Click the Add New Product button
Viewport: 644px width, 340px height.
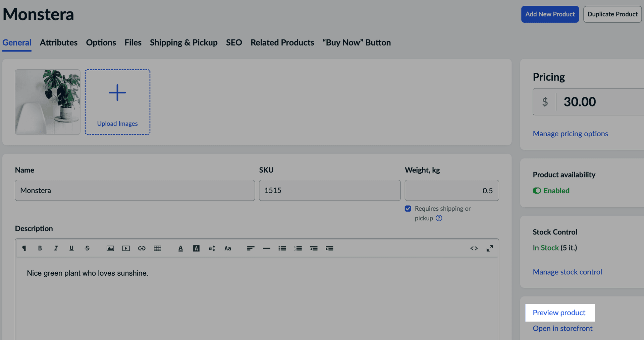point(550,14)
